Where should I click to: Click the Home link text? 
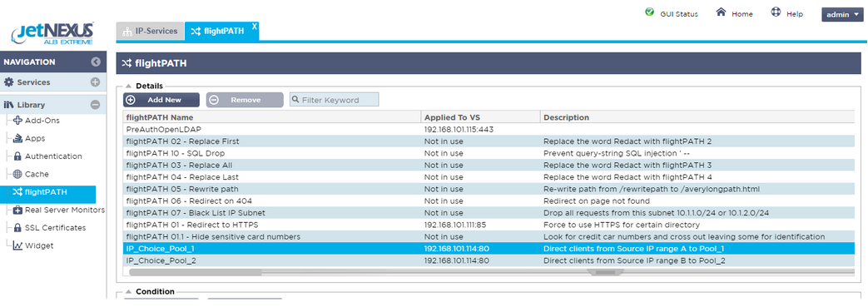tap(742, 14)
